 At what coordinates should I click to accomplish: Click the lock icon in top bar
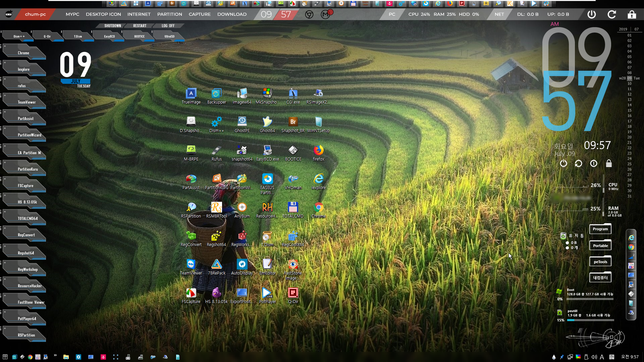(632, 14)
